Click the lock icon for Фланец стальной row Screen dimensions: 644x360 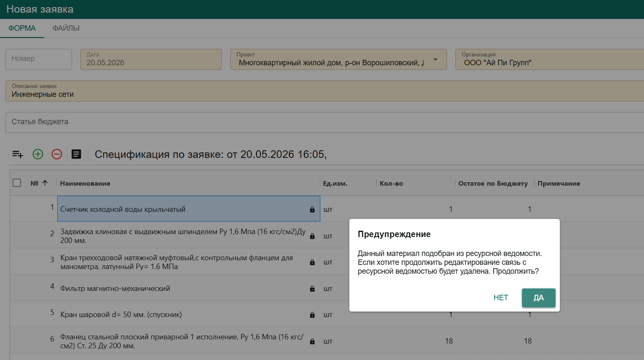pyautogui.click(x=312, y=341)
